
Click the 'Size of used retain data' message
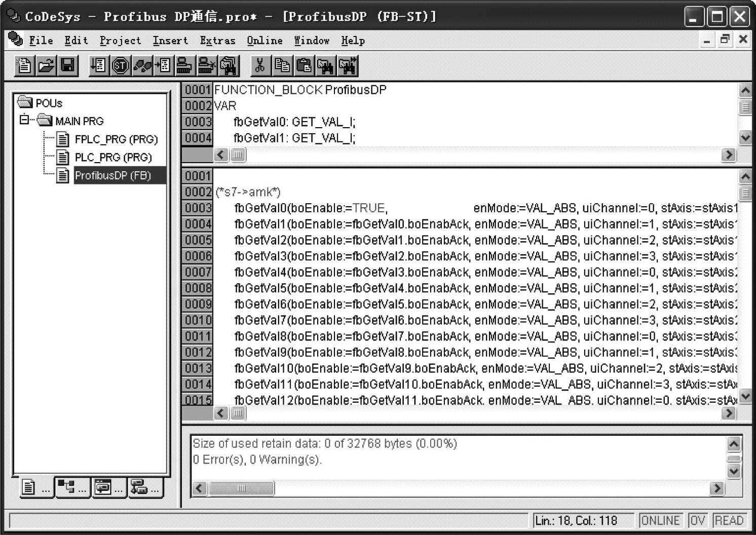[x=325, y=444]
